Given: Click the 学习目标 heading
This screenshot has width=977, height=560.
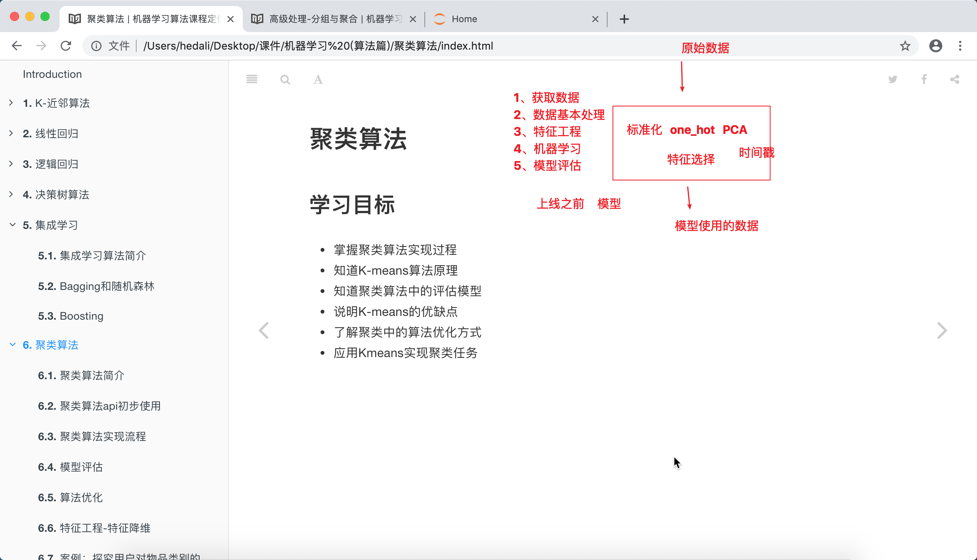Looking at the screenshot, I should point(353,204).
